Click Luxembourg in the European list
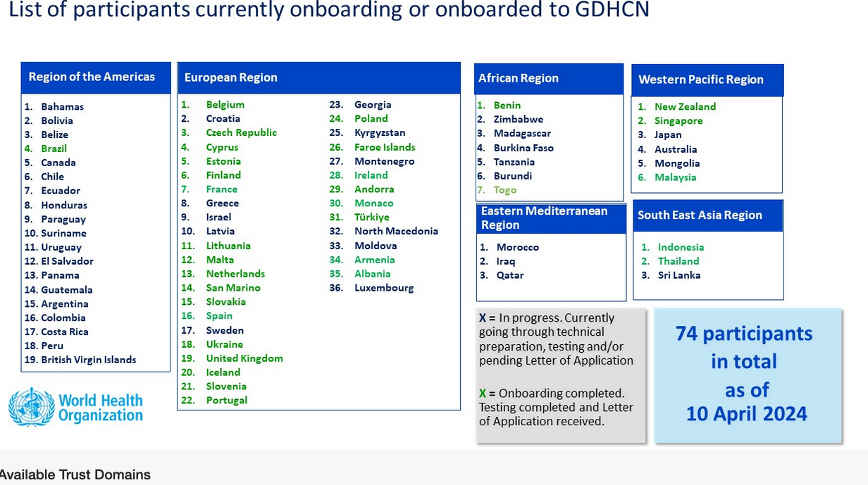868x485 pixels. 384,288
